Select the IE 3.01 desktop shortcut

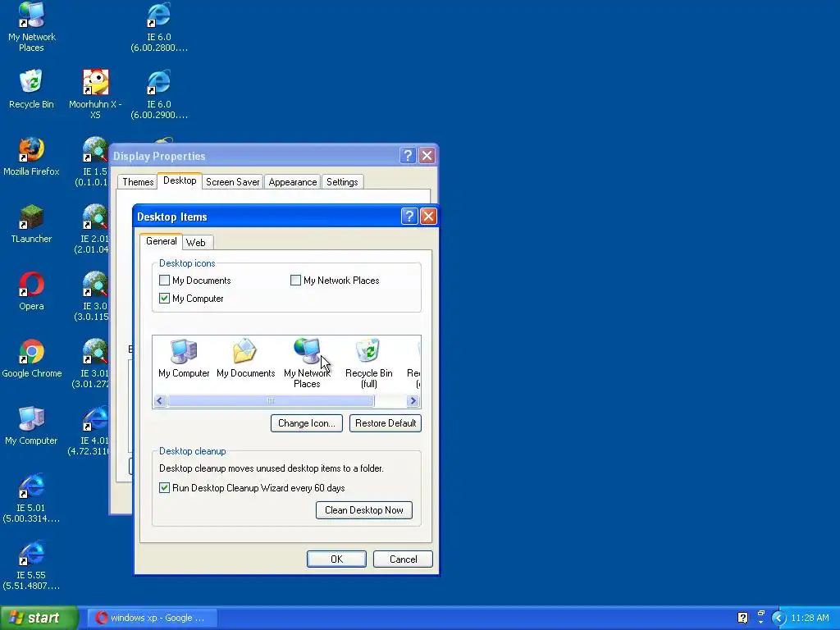pos(94,363)
